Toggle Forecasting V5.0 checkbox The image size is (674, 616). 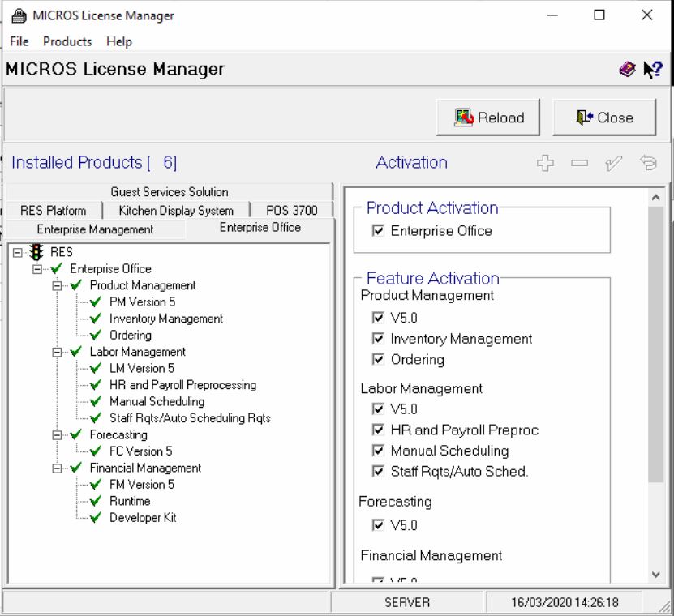tap(378, 525)
